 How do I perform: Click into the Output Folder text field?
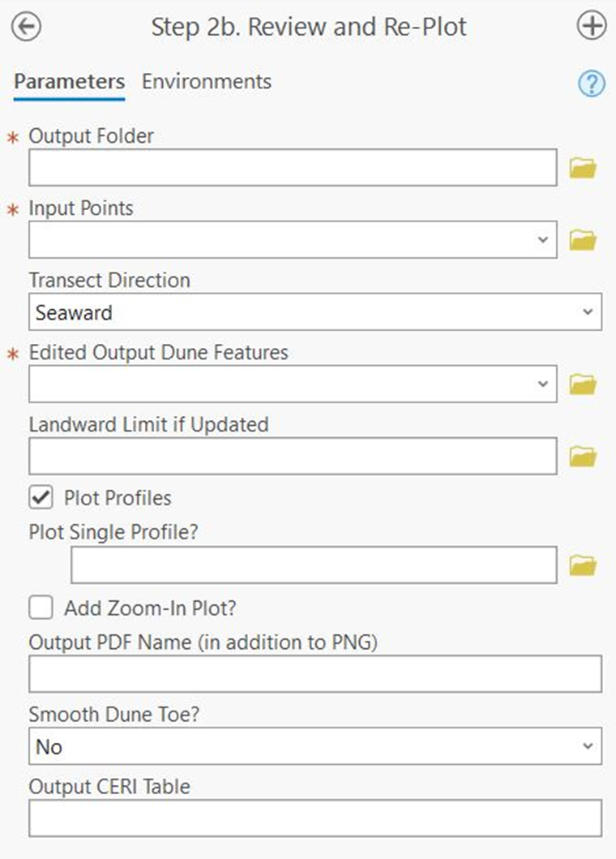(293, 167)
